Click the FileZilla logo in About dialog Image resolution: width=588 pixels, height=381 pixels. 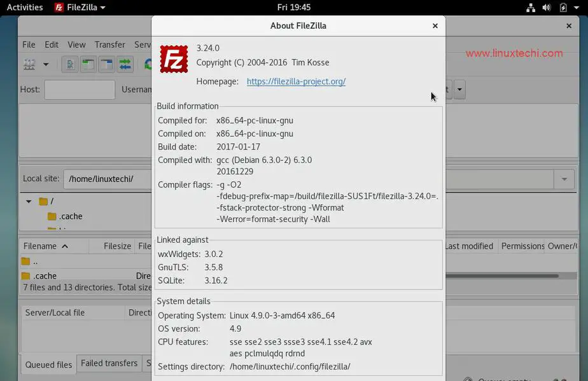(x=174, y=59)
